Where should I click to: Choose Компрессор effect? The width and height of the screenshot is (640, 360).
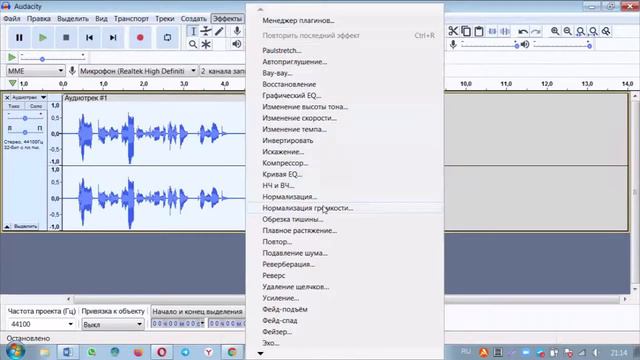tap(345, 163)
